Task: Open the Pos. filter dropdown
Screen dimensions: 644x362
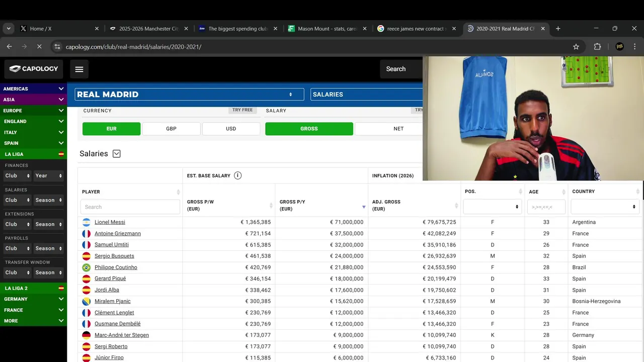Action: point(492,207)
